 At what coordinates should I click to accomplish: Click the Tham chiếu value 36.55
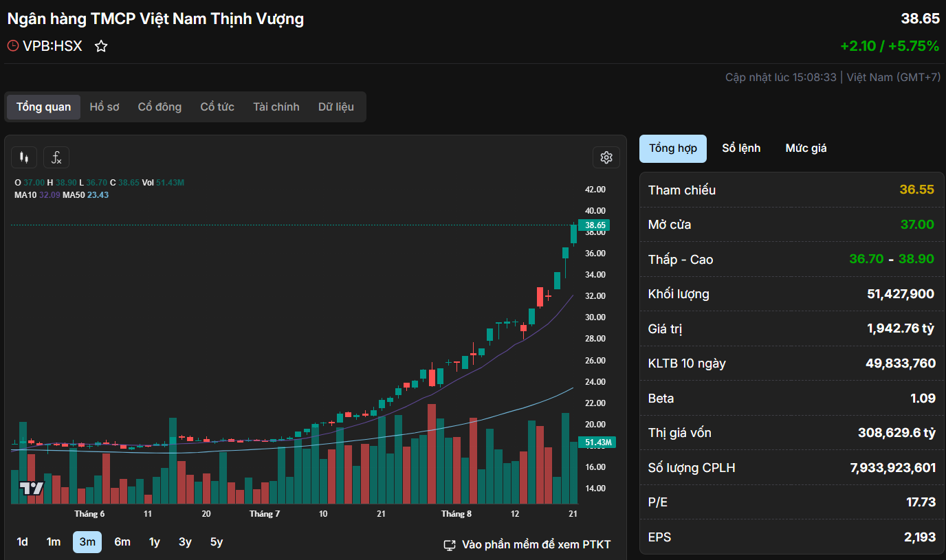point(917,190)
